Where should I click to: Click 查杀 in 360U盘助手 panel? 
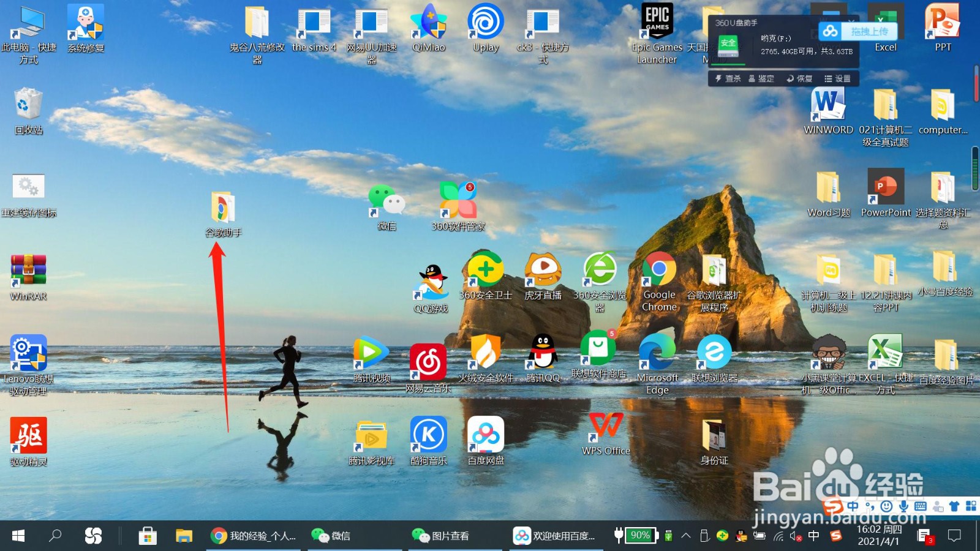click(728, 78)
